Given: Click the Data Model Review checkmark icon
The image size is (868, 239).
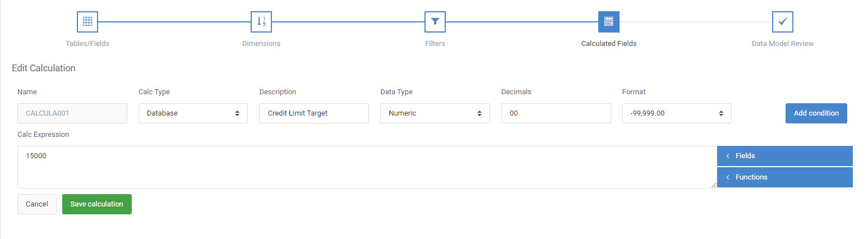Looking at the screenshot, I should [783, 22].
